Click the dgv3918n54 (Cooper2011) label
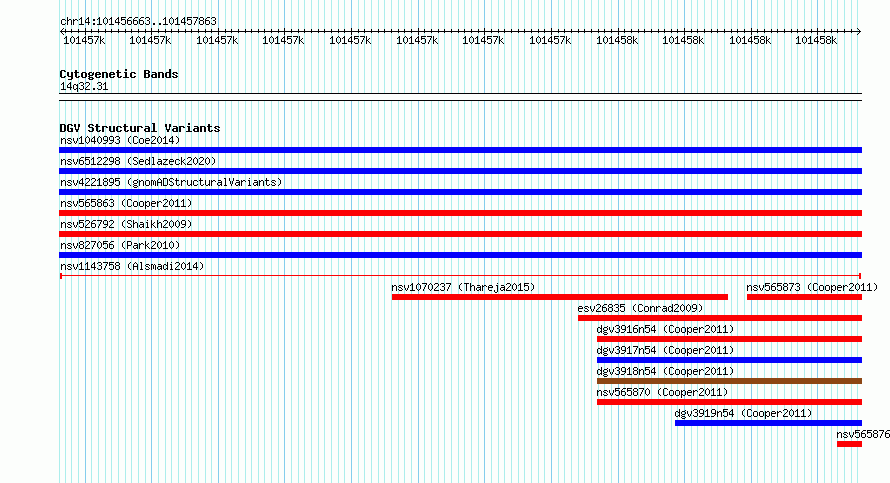The height and width of the screenshot is (483, 890). [665, 371]
